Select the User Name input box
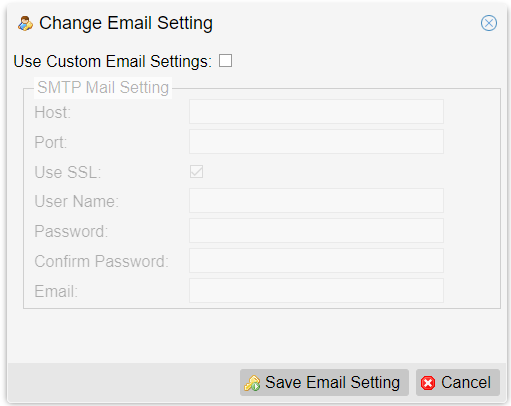Image resolution: width=511 pixels, height=406 pixels. point(316,201)
